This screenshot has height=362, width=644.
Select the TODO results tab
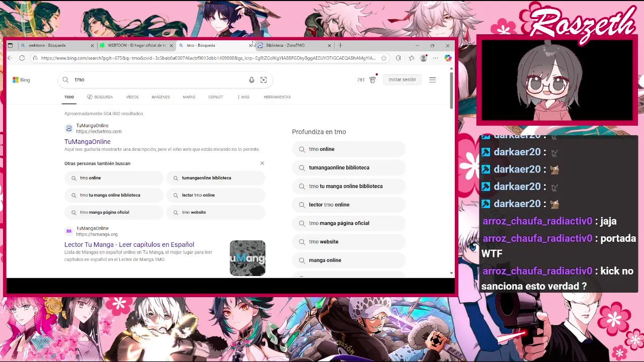point(69,97)
